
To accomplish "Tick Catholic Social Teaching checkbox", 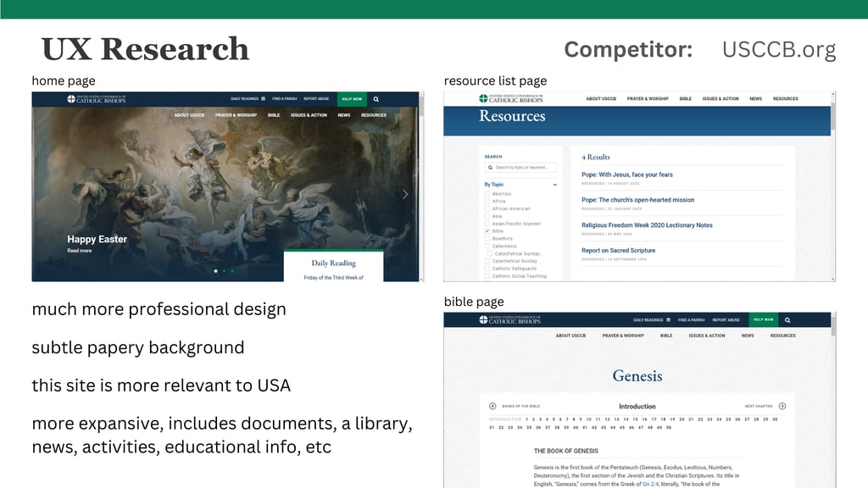I will coord(487,276).
